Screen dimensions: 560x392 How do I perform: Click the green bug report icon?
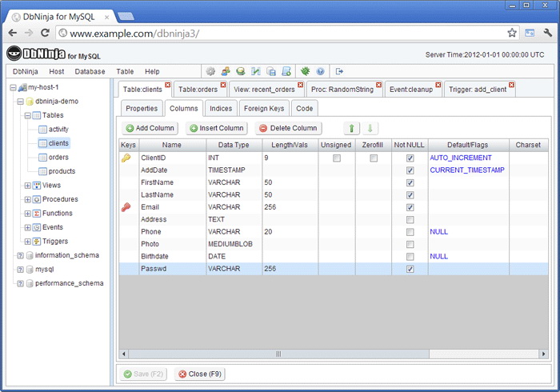click(x=305, y=71)
